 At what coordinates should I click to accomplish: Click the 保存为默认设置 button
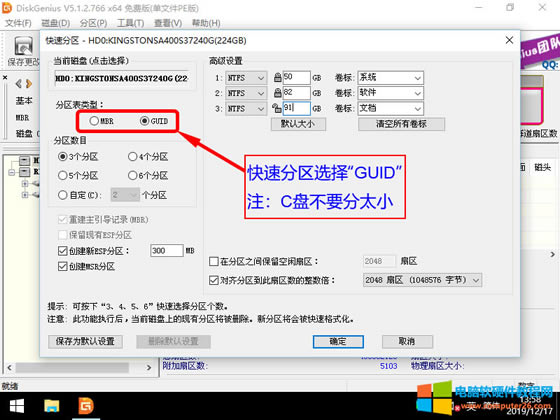(x=85, y=341)
